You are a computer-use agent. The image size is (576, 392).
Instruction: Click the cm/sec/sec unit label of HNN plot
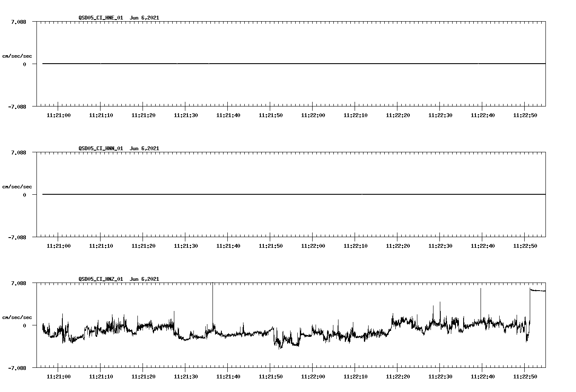[x=17, y=187]
